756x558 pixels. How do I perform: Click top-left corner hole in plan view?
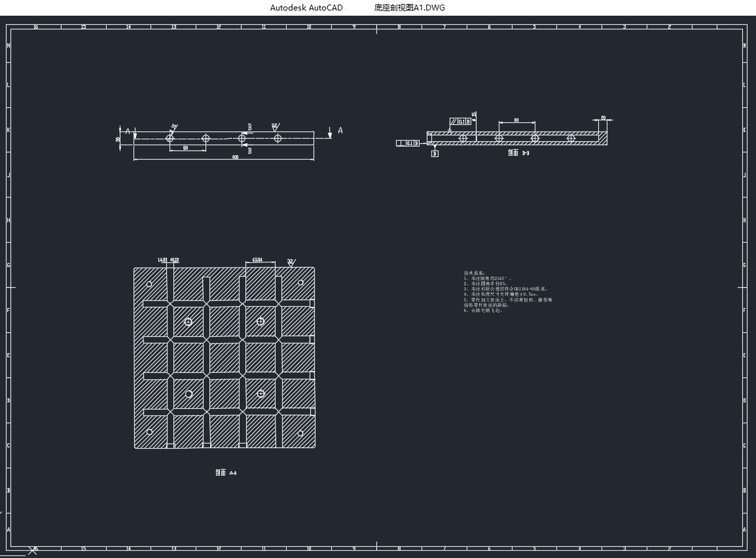click(x=149, y=284)
